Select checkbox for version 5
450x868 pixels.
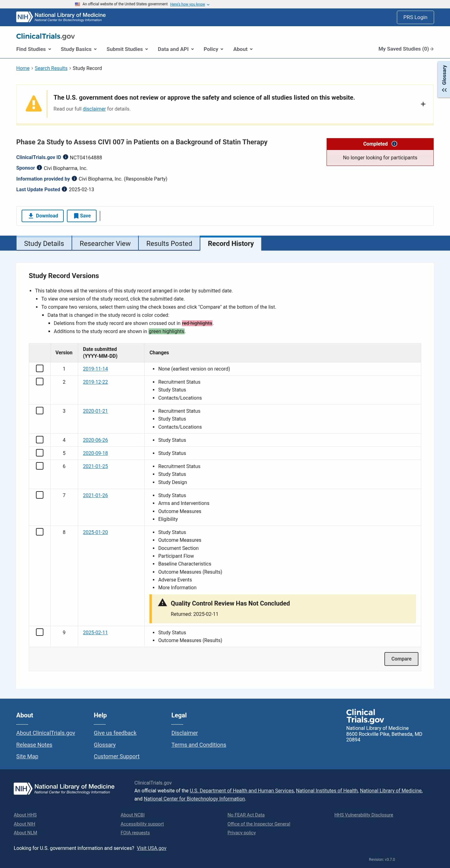click(x=40, y=453)
